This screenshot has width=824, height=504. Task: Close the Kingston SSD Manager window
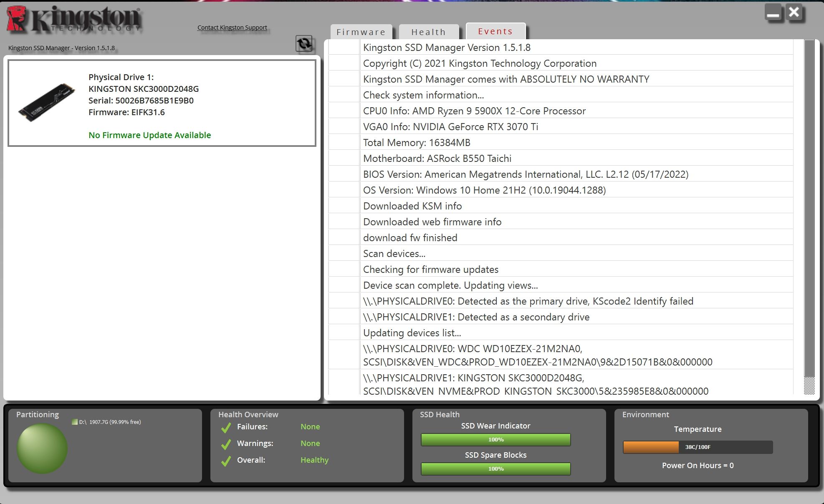[794, 13]
